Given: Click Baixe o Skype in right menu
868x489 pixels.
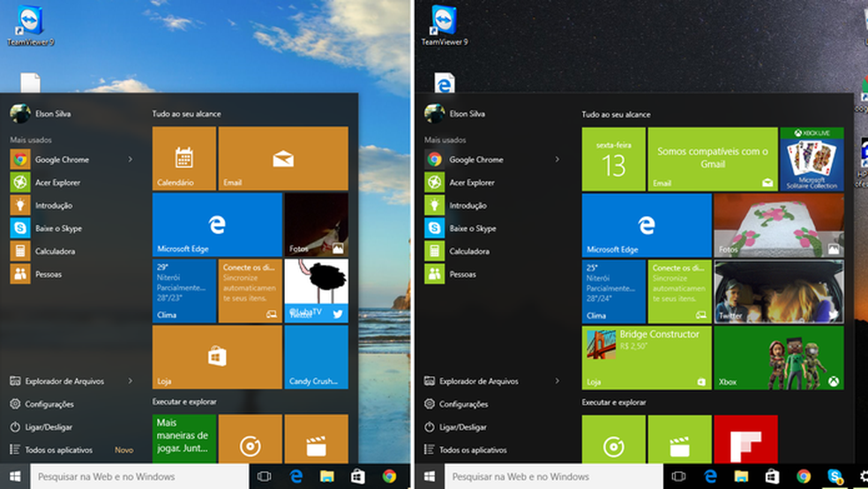Looking at the screenshot, I should 460,228.
